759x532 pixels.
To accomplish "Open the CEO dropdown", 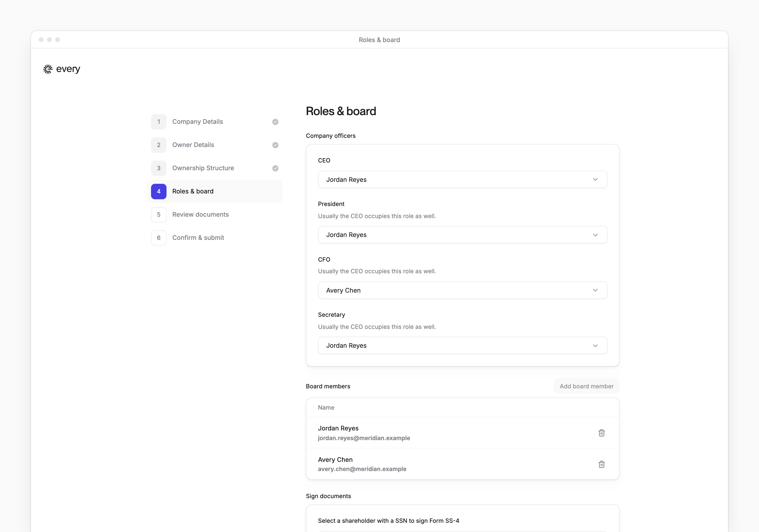I will [x=462, y=179].
